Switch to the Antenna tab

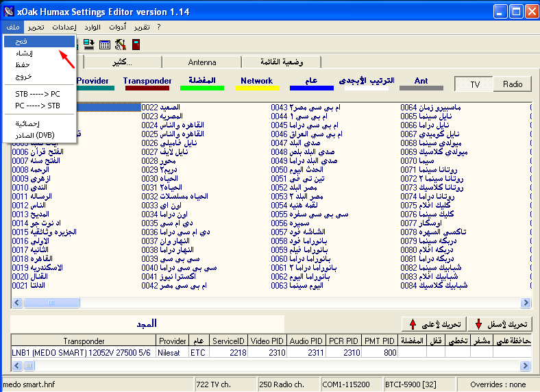pos(202,62)
